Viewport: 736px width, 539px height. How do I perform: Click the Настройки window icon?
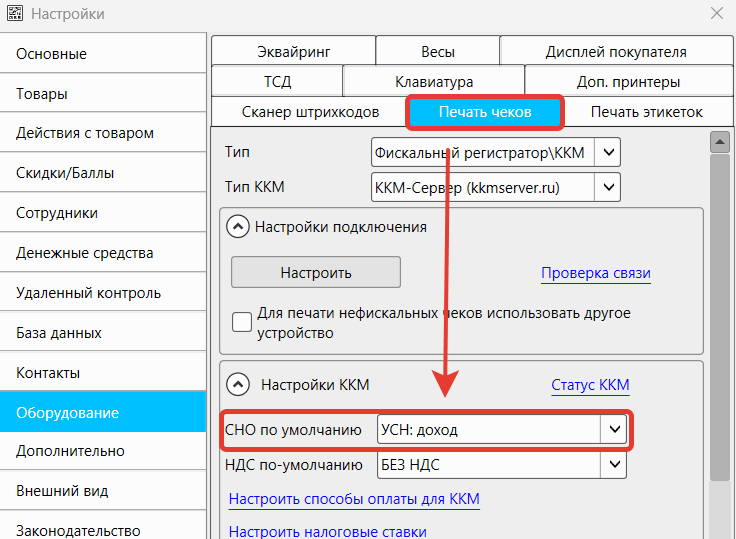pyautogui.click(x=14, y=14)
